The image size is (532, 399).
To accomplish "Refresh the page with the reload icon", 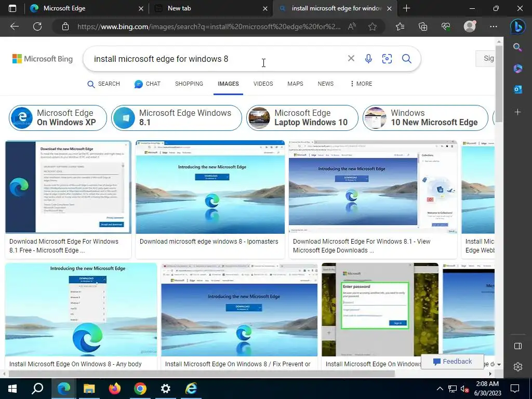I will (37, 26).
